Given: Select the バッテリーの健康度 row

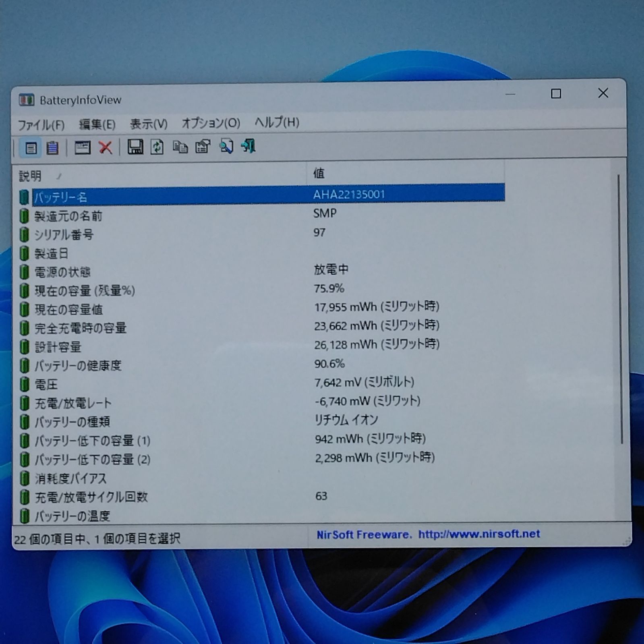Looking at the screenshot, I should pyautogui.click(x=261, y=365).
